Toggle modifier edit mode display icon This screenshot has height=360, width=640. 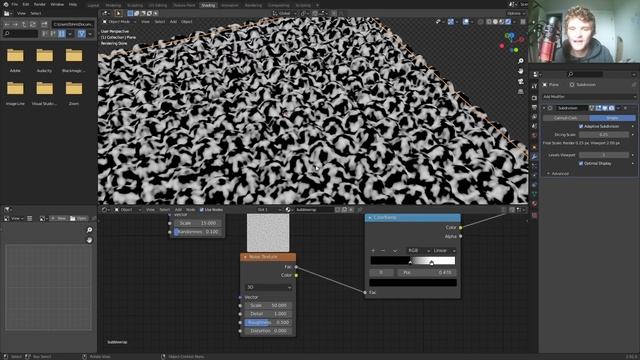[x=599, y=108]
